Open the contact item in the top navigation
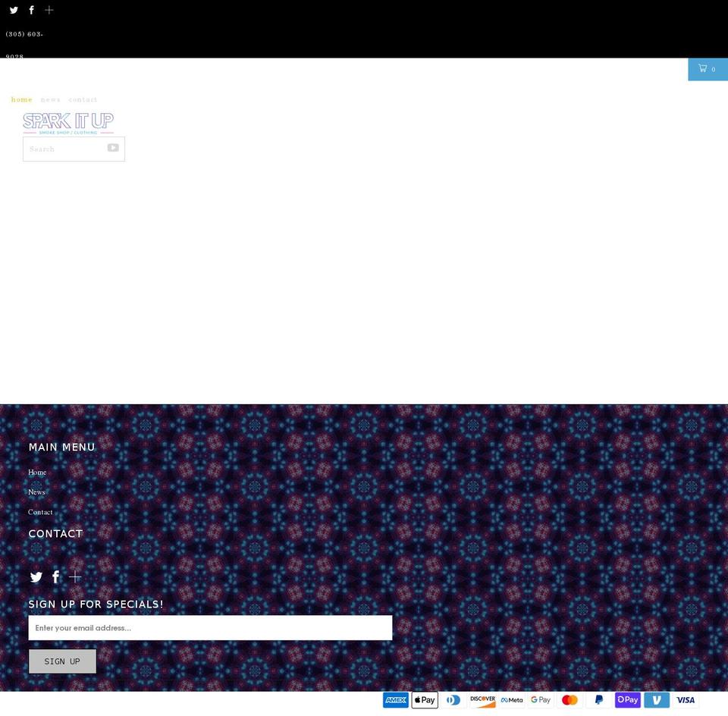This screenshot has height=716, width=728. pyautogui.click(x=83, y=99)
